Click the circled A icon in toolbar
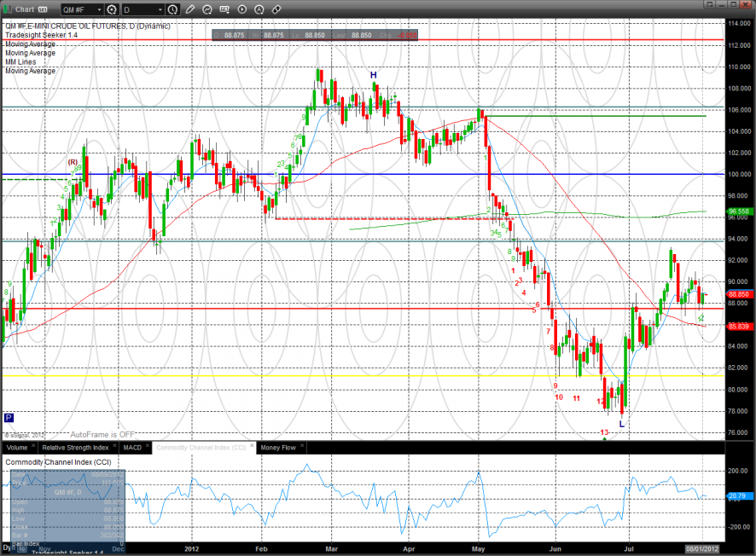The width and height of the screenshot is (756, 556). (x=259, y=9)
